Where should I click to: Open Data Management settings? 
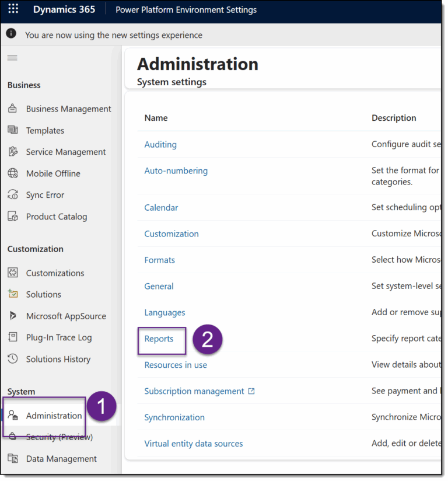pos(59,459)
